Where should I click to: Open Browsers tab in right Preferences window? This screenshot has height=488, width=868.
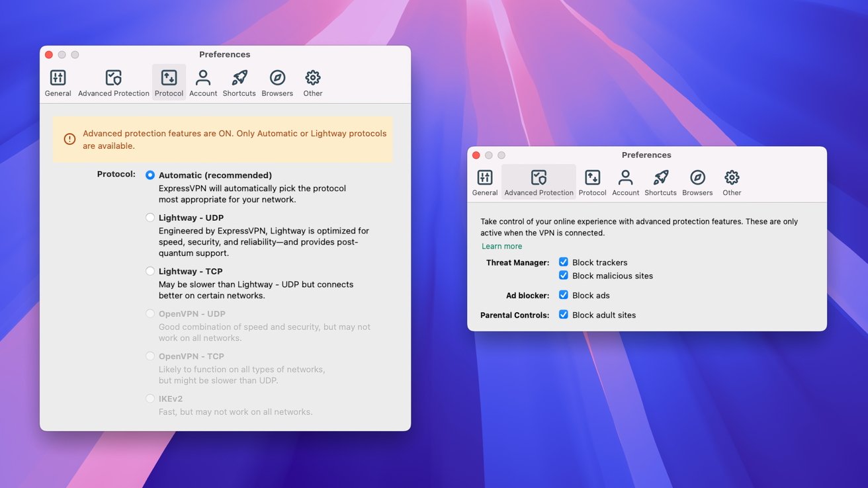697,183
